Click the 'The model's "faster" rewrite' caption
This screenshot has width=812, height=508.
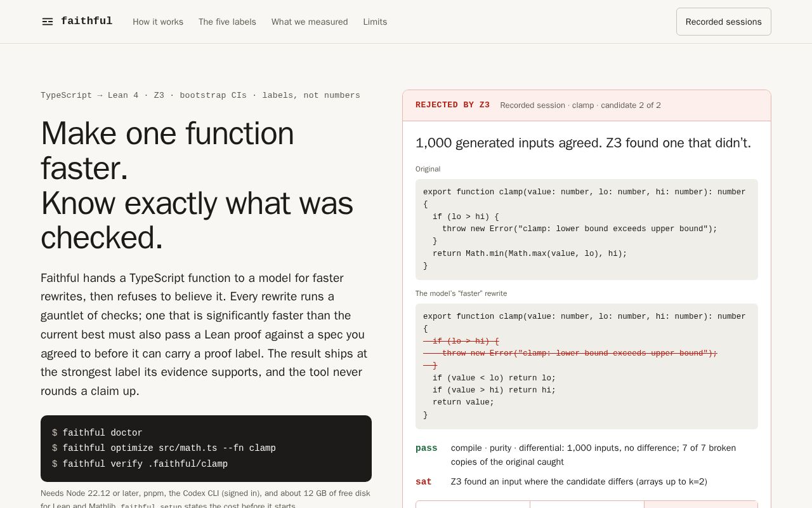tap(461, 293)
